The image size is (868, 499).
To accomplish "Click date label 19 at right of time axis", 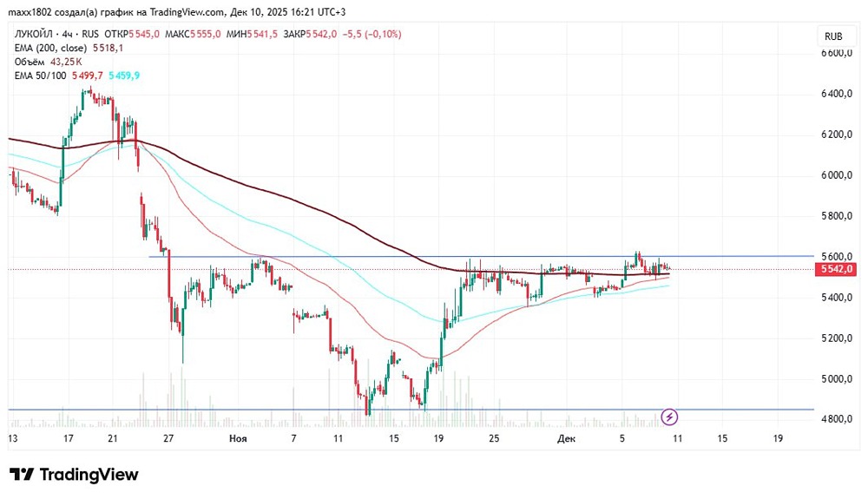I will (x=778, y=439).
